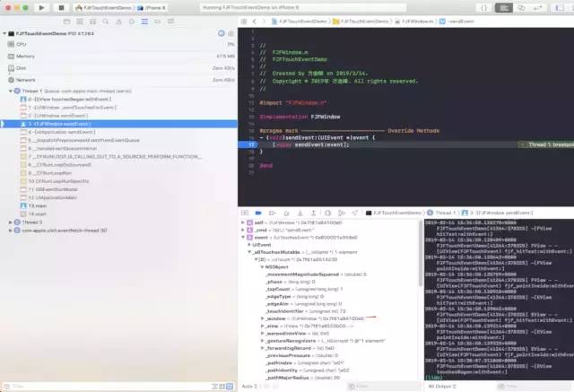The height and width of the screenshot is (392, 574).
Task: Click the breakpoint marker on line 17
Action: point(248,144)
